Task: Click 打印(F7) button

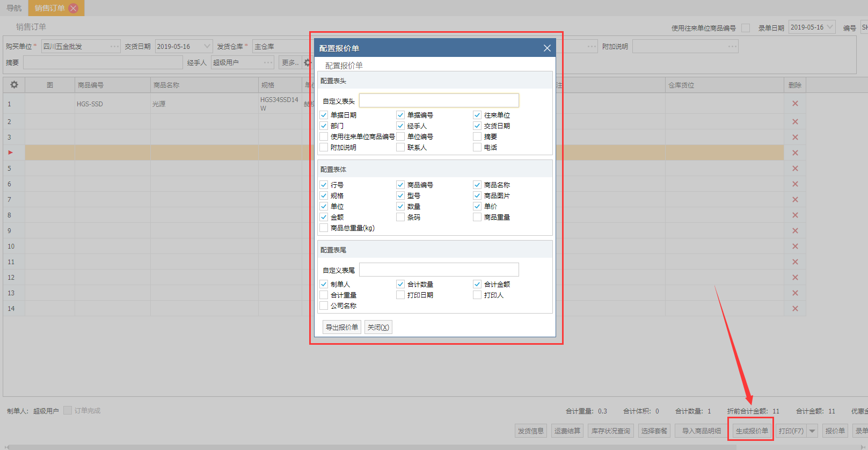Action: (x=791, y=431)
